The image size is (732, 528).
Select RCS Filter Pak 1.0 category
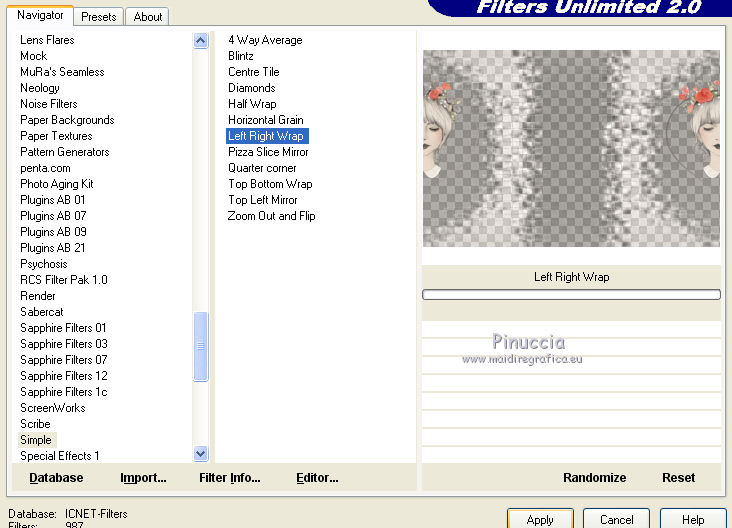tap(64, 280)
